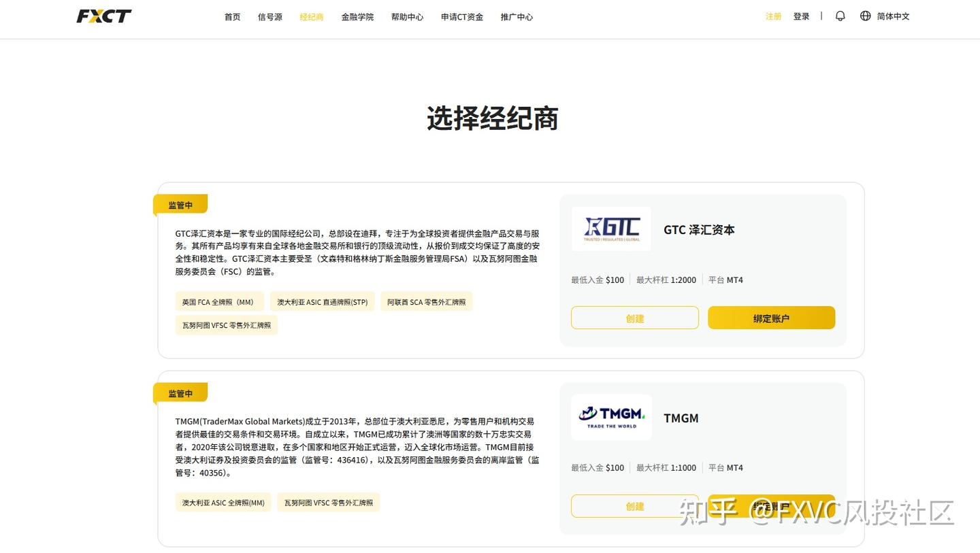Click the GTC泽汇资本 description paragraph
This screenshot has width=980, height=553.
[357, 252]
